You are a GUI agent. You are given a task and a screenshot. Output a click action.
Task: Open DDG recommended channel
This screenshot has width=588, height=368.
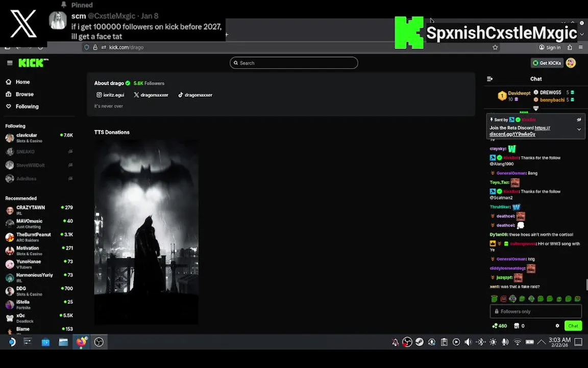pyautogui.click(x=39, y=291)
